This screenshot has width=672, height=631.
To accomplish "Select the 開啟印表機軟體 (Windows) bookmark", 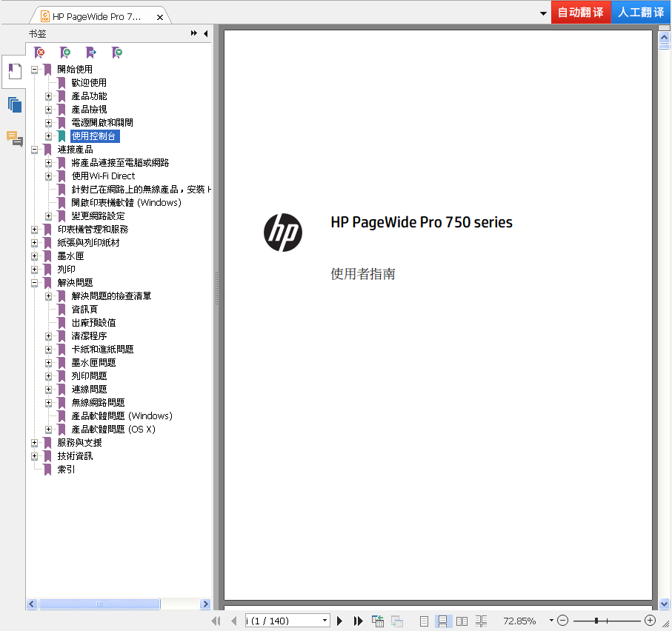I will click(x=126, y=203).
